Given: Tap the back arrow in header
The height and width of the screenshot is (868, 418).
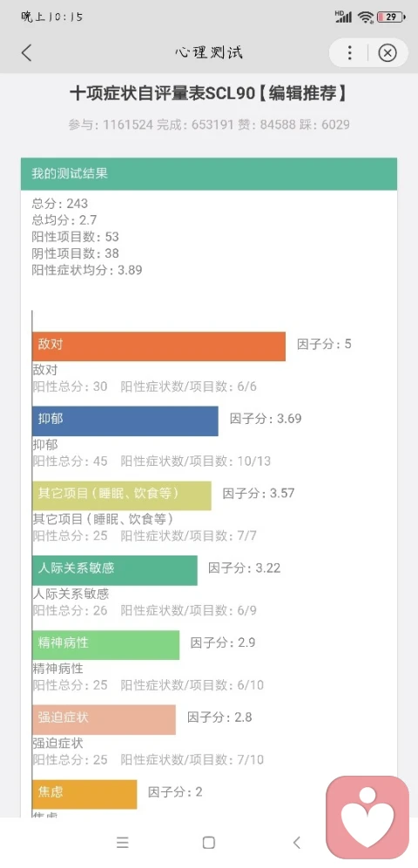Looking at the screenshot, I should (26, 52).
